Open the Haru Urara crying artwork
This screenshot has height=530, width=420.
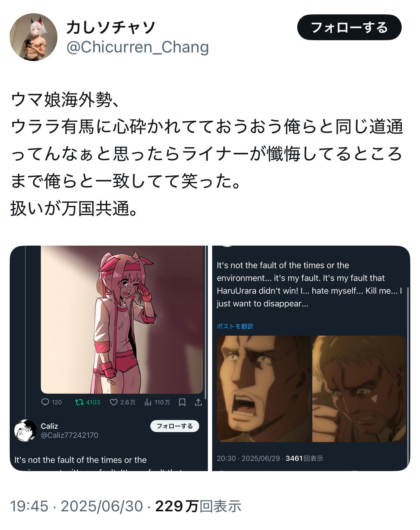coord(122,320)
